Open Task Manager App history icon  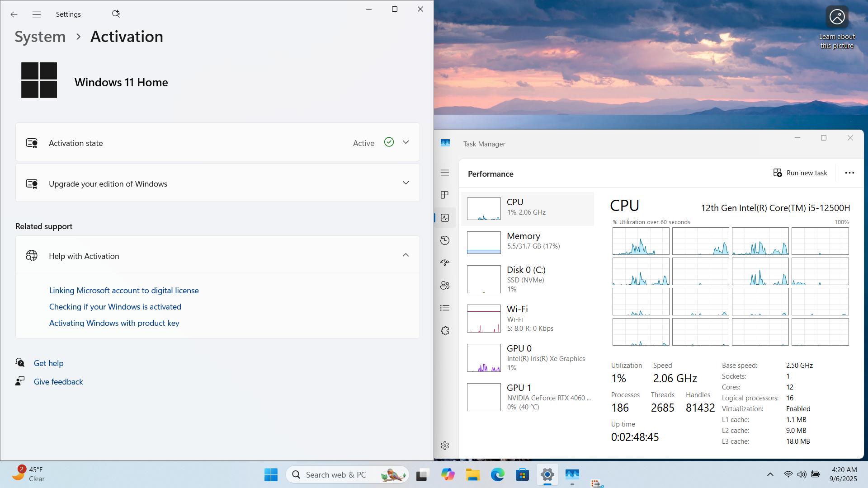(445, 240)
